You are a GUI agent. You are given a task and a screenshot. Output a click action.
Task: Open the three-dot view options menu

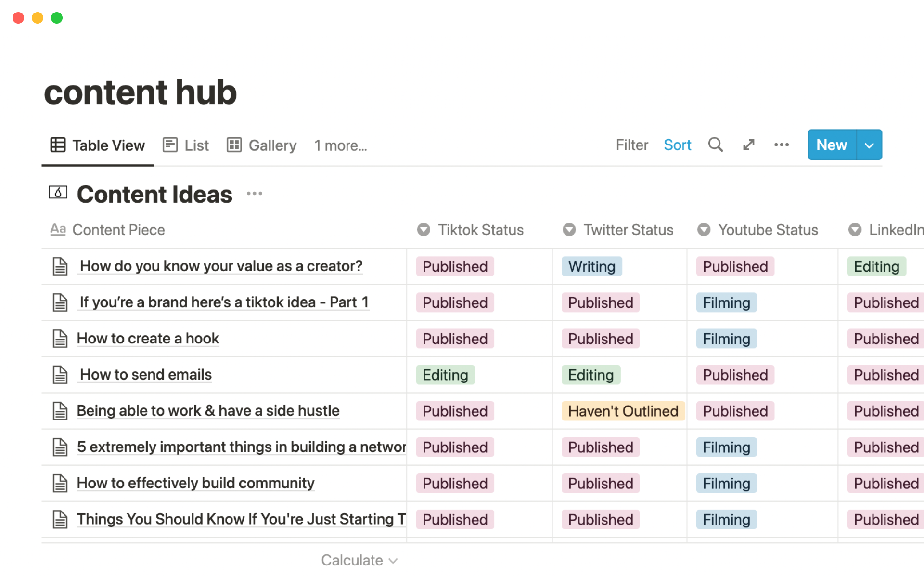coord(781,144)
